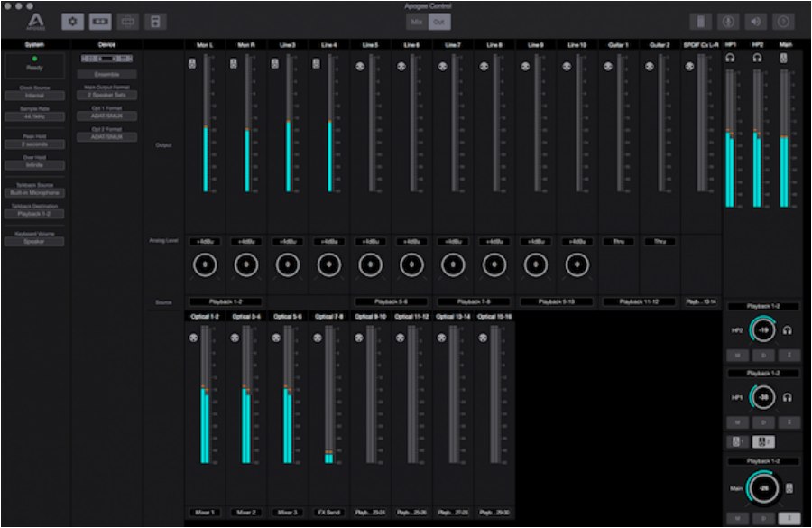
Task: Open Peak Hold dropdown showing 2 seconds
Action: coord(34,144)
